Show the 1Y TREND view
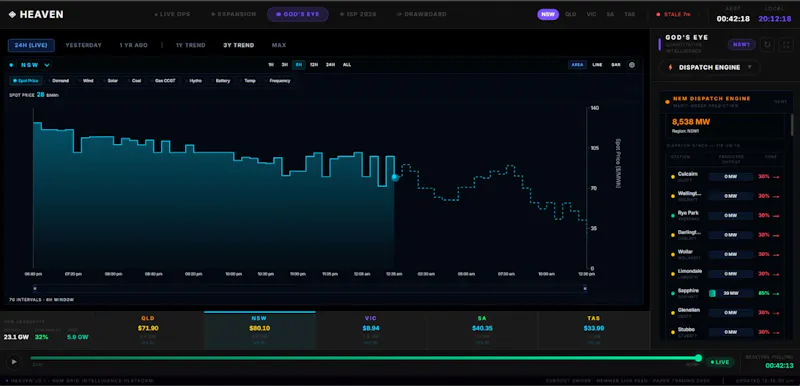 [x=190, y=45]
